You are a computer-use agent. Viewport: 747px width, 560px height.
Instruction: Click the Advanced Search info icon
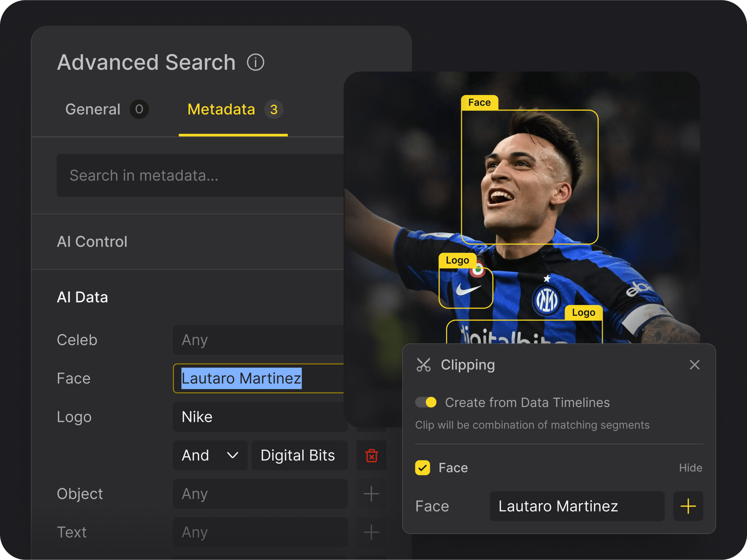(x=255, y=62)
